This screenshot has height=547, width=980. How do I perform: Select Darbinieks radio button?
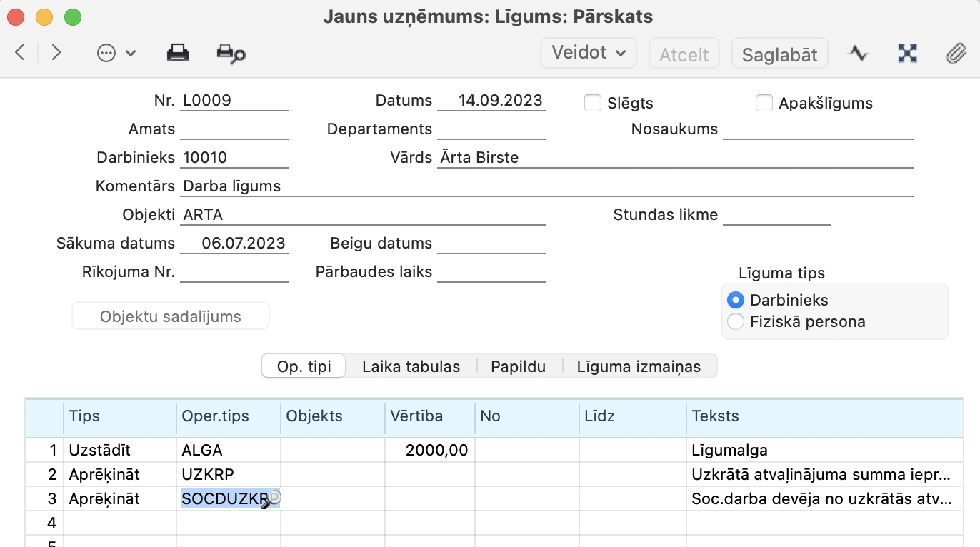pyautogui.click(x=735, y=300)
